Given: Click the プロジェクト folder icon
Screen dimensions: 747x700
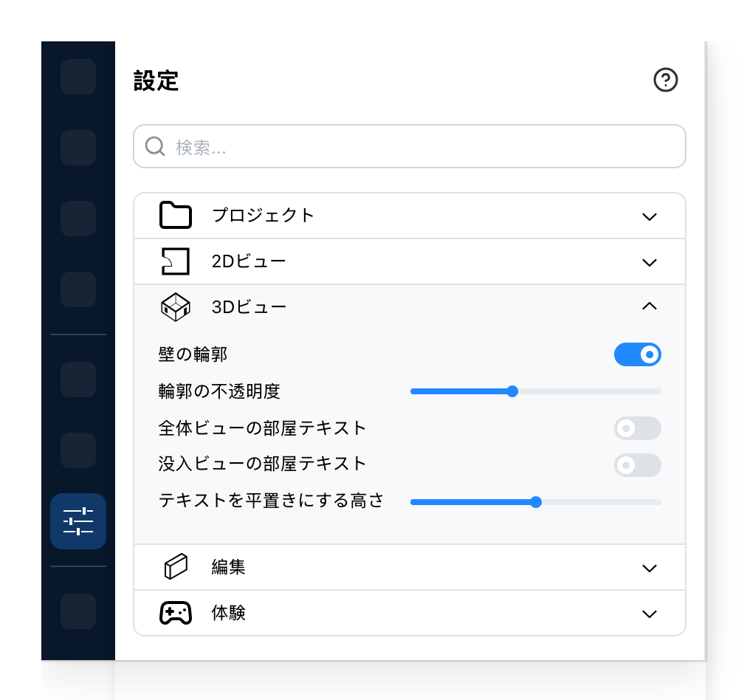Looking at the screenshot, I should (176, 216).
